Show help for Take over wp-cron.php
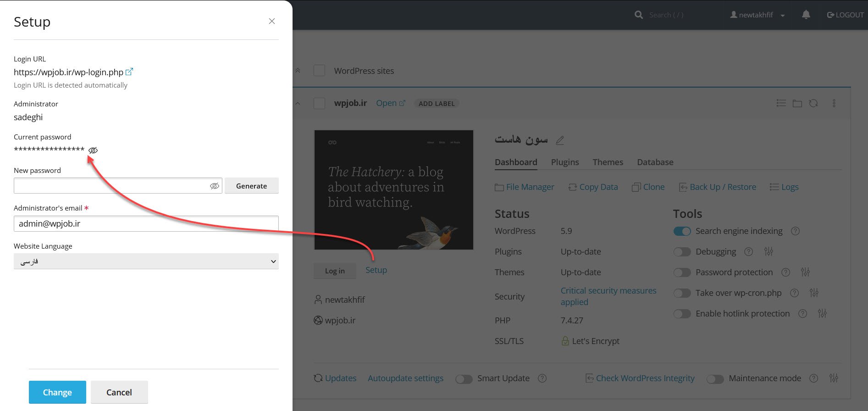 click(x=795, y=293)
